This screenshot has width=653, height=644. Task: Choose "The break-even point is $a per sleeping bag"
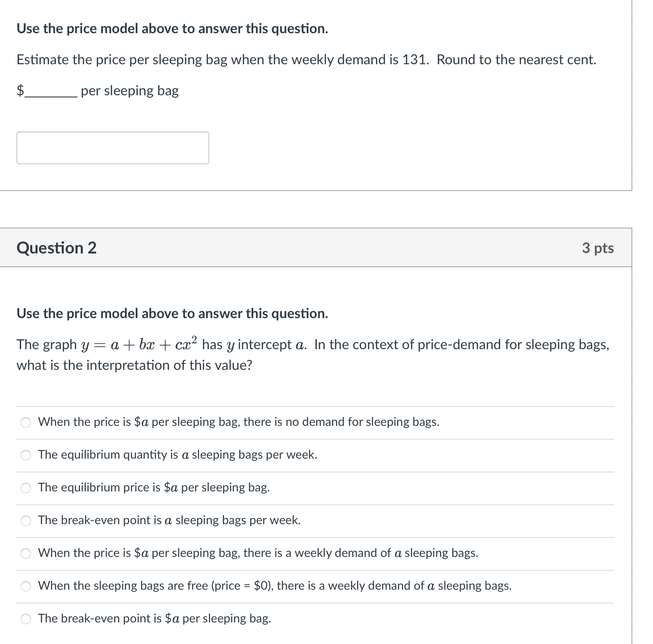pos(25,619)
